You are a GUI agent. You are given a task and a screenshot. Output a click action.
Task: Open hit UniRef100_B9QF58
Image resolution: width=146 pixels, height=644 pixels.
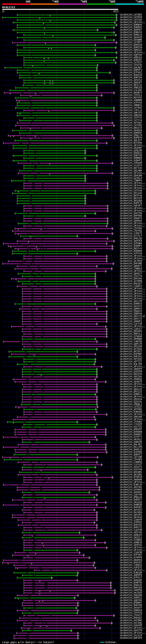131,583
